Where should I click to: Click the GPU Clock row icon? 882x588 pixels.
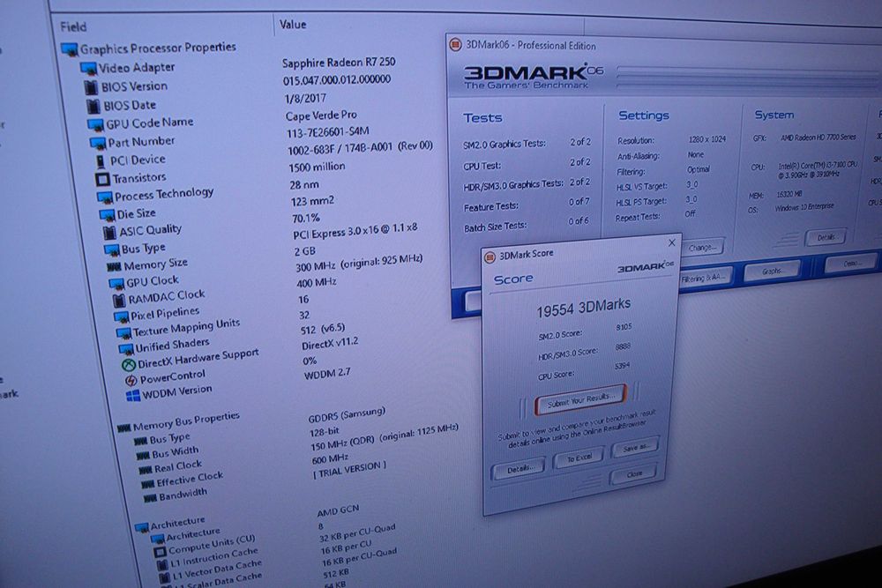(x=116, y=283)
